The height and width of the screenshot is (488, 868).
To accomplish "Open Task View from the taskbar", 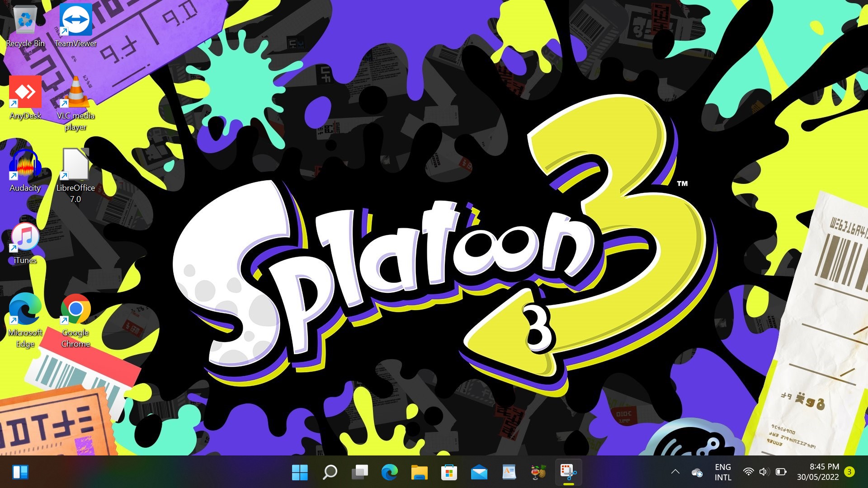I will pyautogui.click(x=359, y=473).
